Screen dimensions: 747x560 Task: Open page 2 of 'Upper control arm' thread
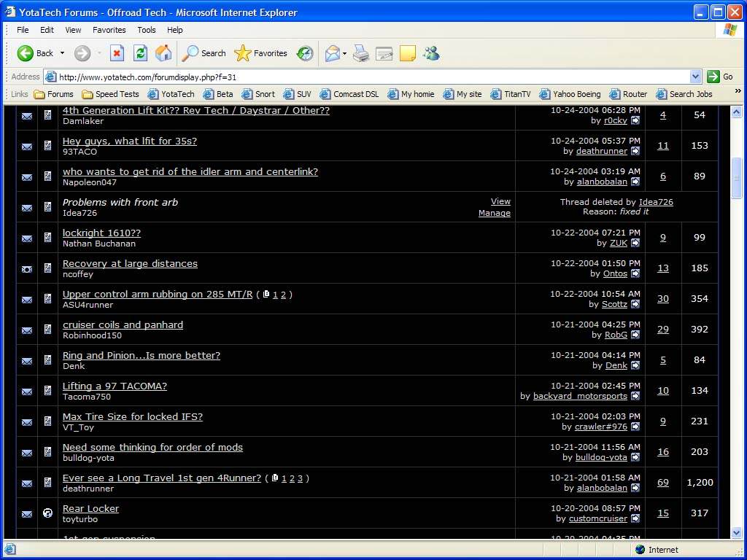[x=283, y=295]
